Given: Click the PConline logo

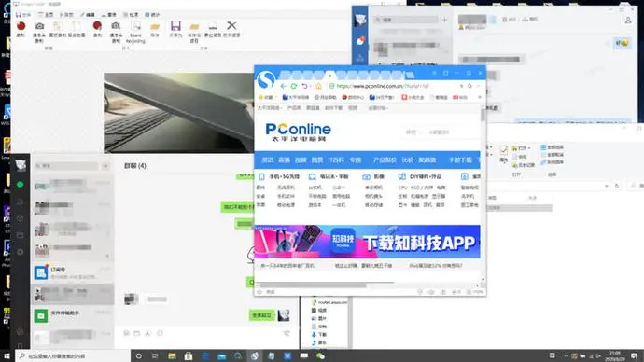Looking at the screenshot, I should point(298,132).
